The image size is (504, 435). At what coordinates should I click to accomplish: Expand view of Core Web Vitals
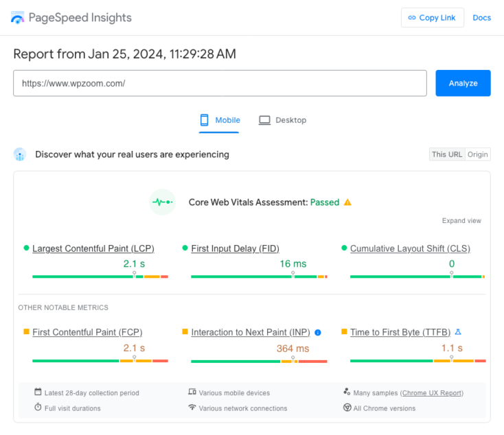tap(461, 221)
